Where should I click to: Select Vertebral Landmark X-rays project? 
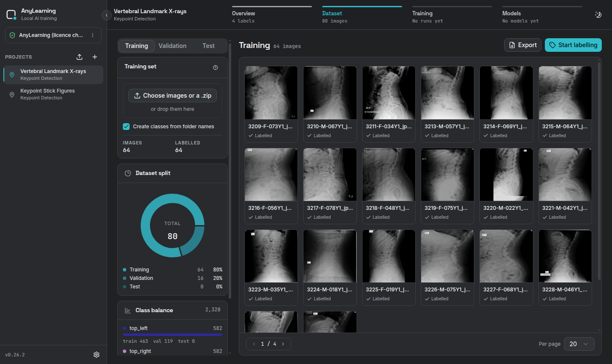click(53, 75)
